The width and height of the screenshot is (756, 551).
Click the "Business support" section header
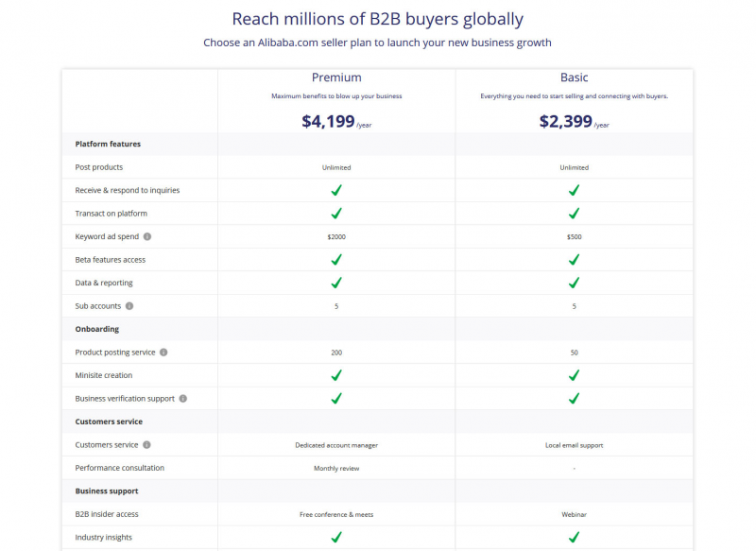pos(107,491)
